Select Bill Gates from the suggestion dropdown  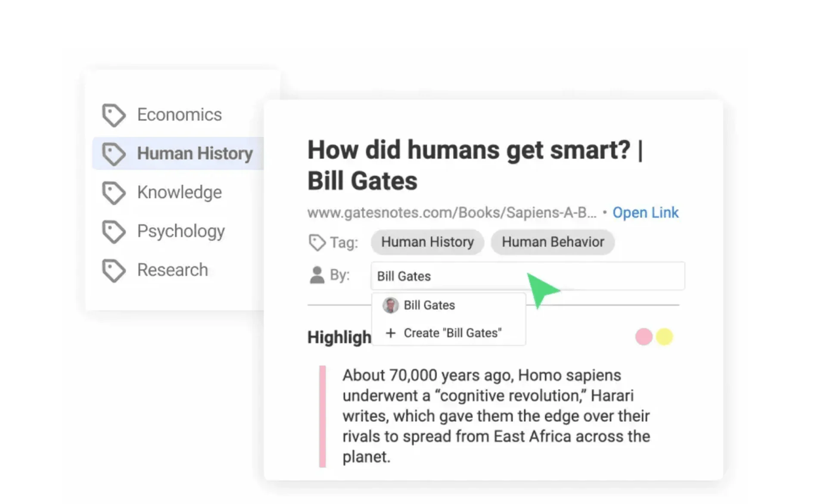[429, 305]
